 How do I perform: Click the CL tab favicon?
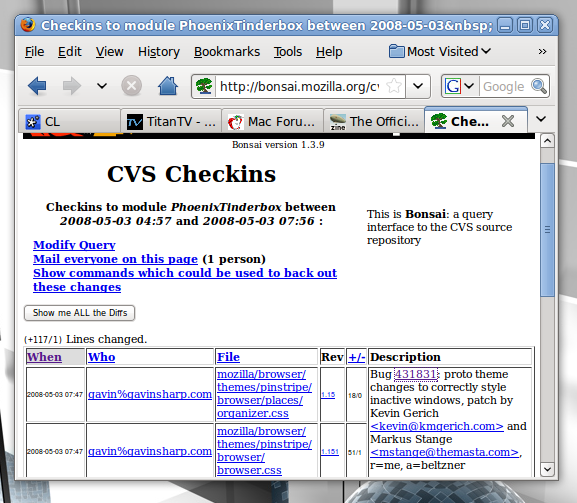tap(33, 122)
